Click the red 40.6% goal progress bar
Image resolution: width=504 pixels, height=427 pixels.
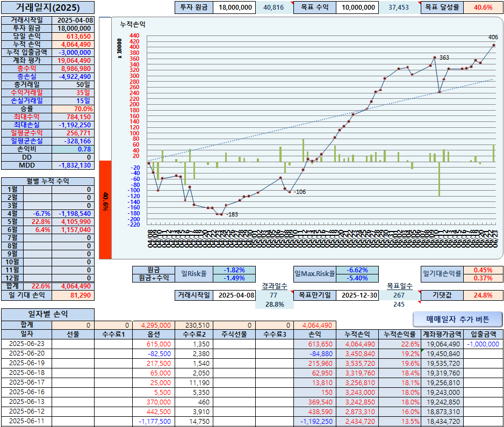coord(105,209)
